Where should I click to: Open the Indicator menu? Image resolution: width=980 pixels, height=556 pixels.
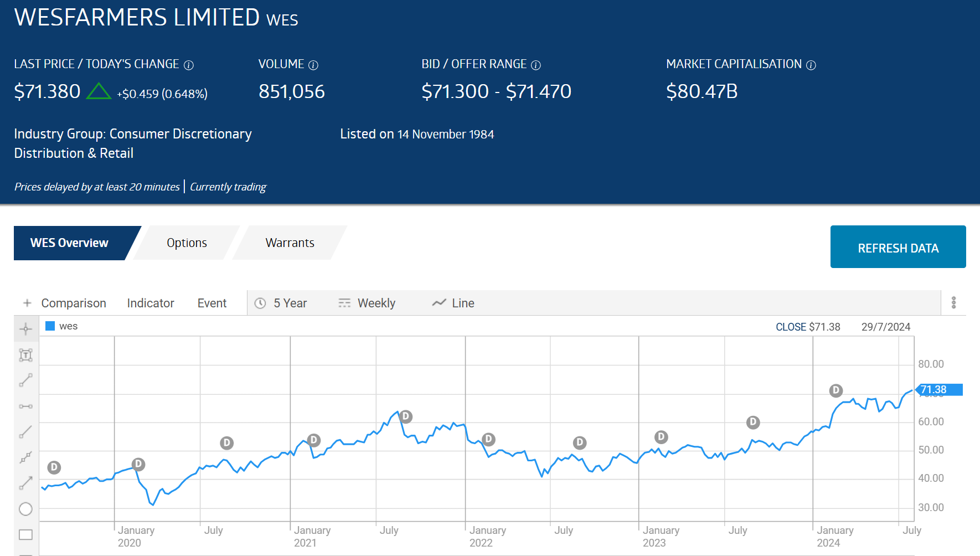click(151, 303)
